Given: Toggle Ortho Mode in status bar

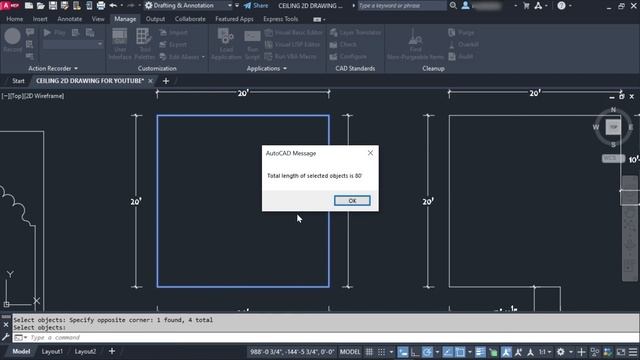Looking at the screenshot, I should pos(415,351).
